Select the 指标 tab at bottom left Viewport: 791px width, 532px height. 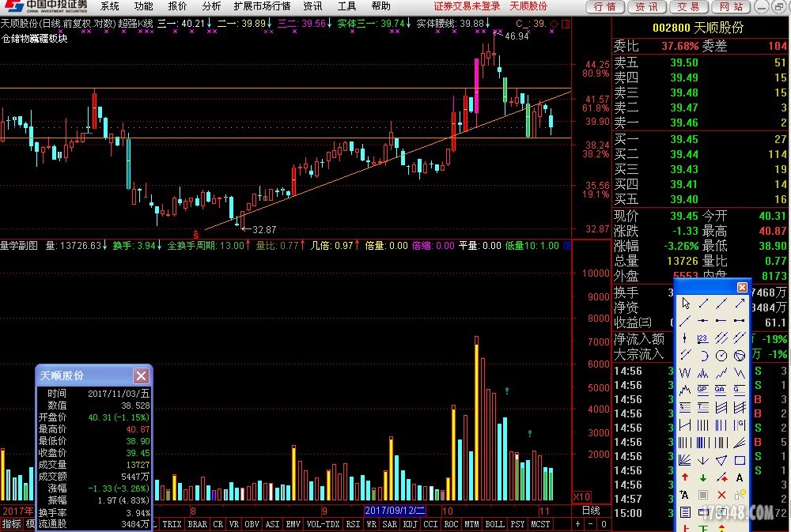coord(11,524)
